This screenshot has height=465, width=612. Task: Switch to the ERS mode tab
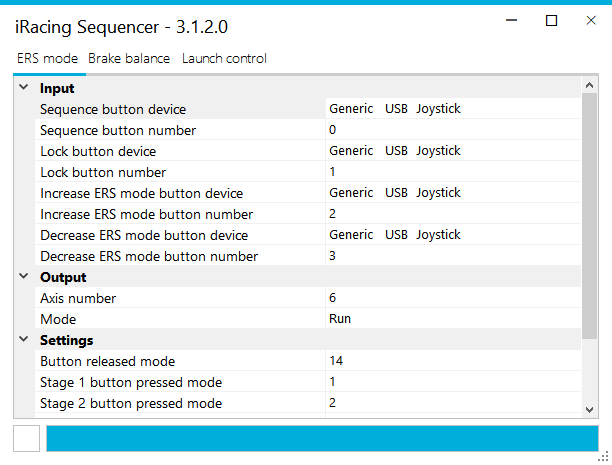coord(47,59)
